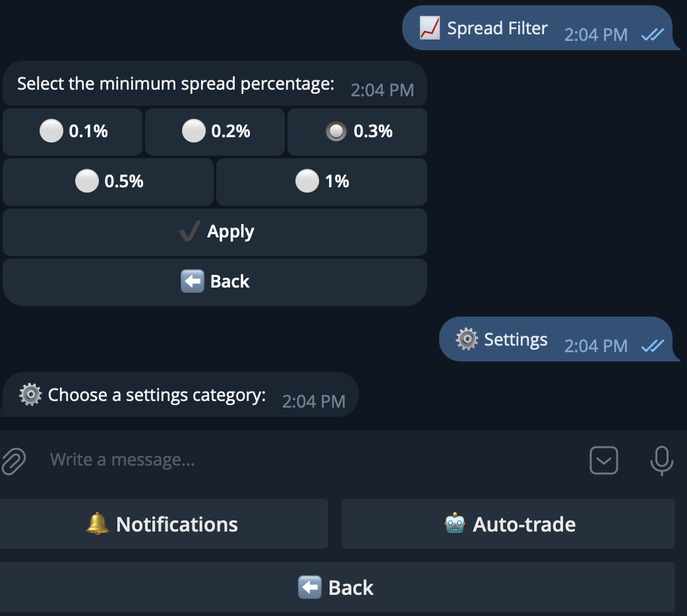
Task: Click the back arrow icon on the Back button
Action: point(193,281)
